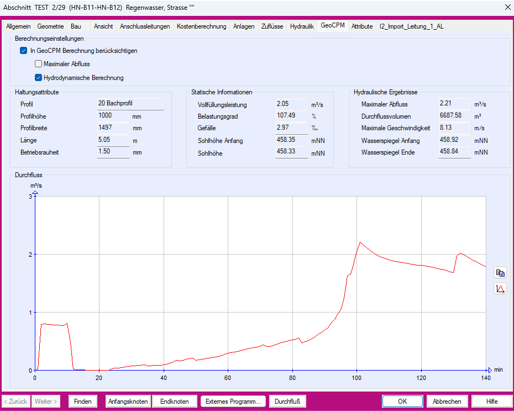Click the chart settings icon below the copy icon
514x411 pixels.
[500, 289]
